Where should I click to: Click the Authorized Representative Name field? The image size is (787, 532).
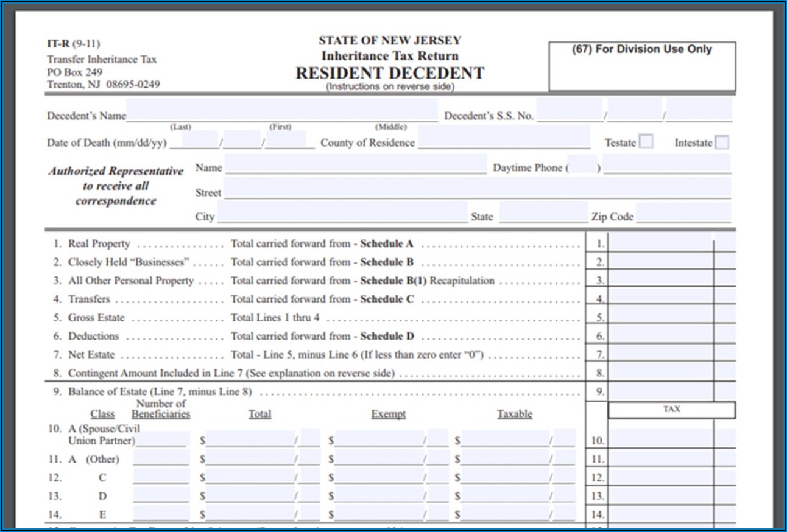coord(356,164)
